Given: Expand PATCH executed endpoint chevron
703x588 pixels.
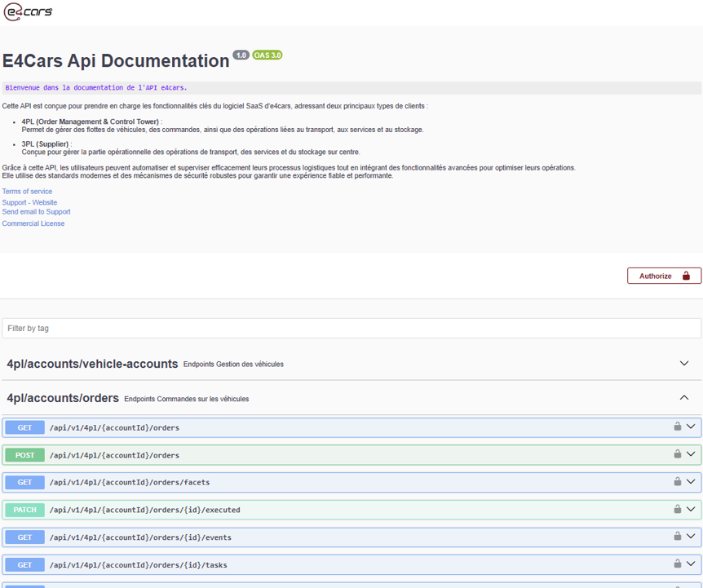Looking at the screenshot, I should [x=692, y=509].
